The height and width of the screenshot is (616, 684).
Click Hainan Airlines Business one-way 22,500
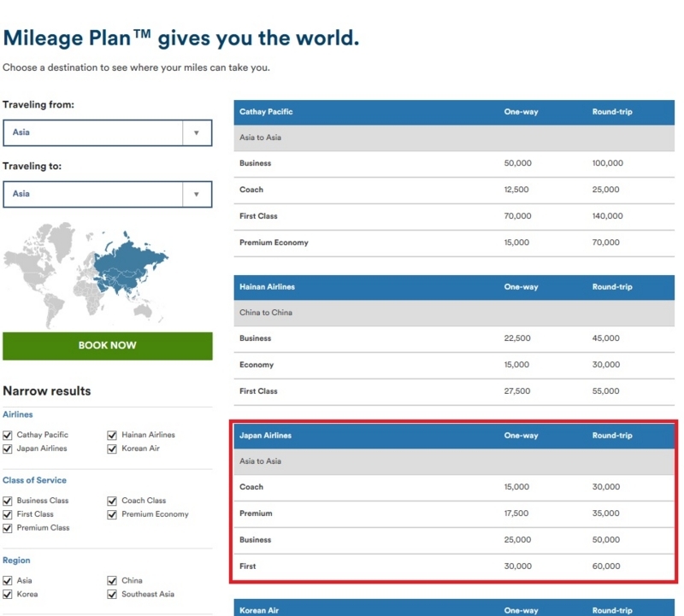(x=517, y=338)
